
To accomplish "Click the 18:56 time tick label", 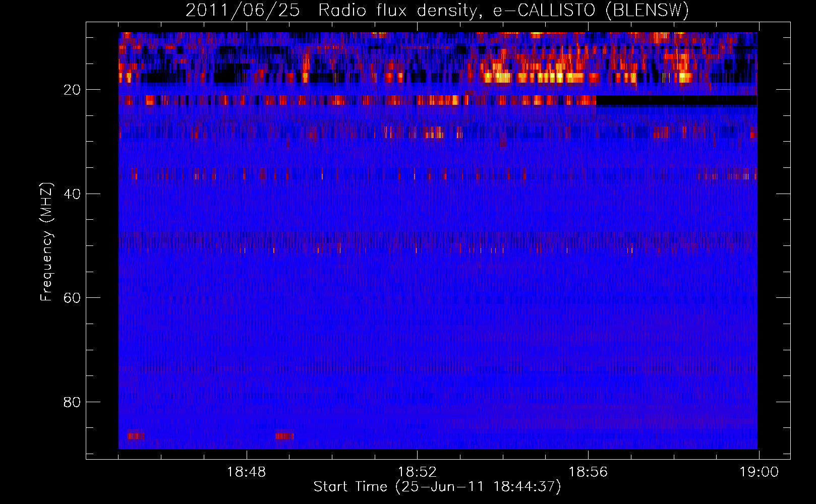I will coord(588,472).
